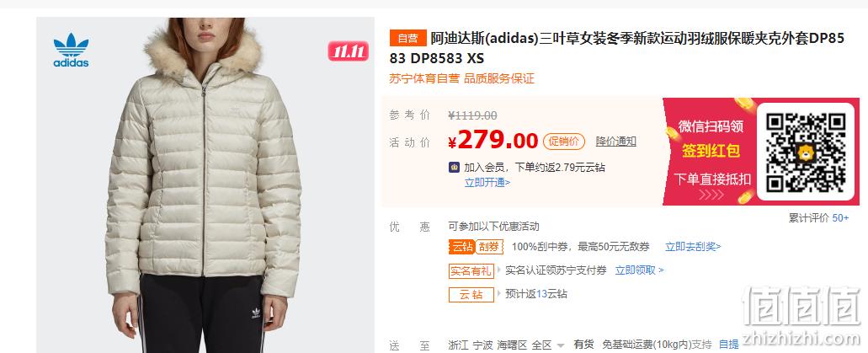This screenshot has height=353, width=868.
Task: Click 立即领取 coupon link
Action: 639,270
